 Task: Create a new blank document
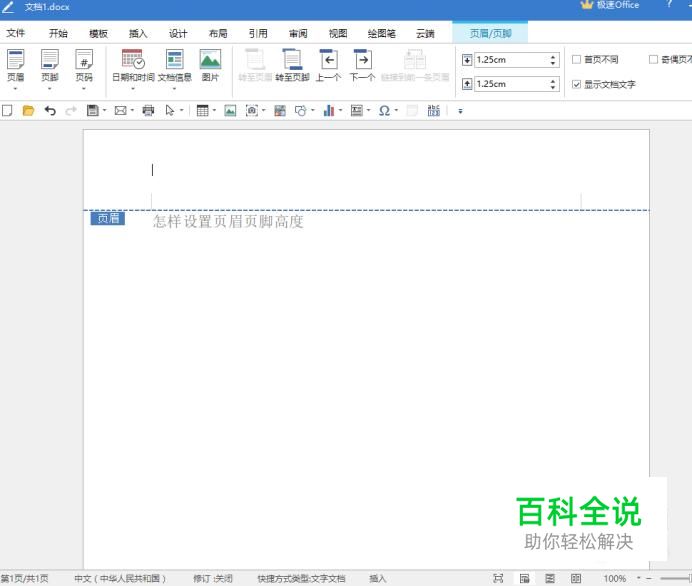pos(7,110)
